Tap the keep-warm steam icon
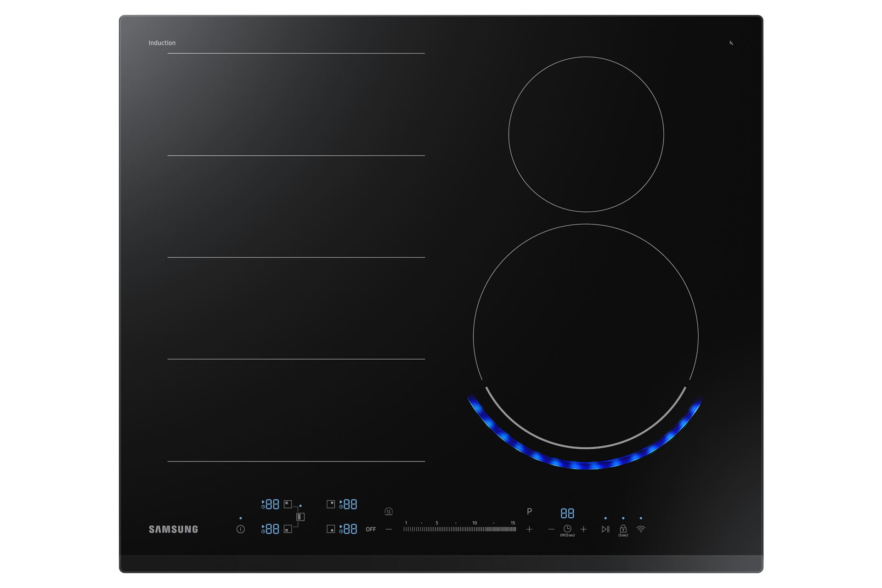This screenshot has height=588, width=882. pyautogui.click(x=389, y=511)
